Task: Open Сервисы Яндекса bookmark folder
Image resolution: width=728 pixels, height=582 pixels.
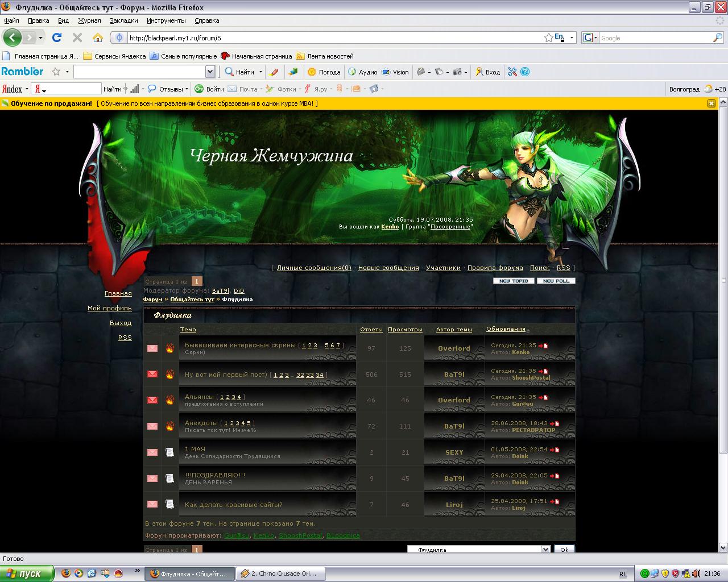Action: (114, 56)
